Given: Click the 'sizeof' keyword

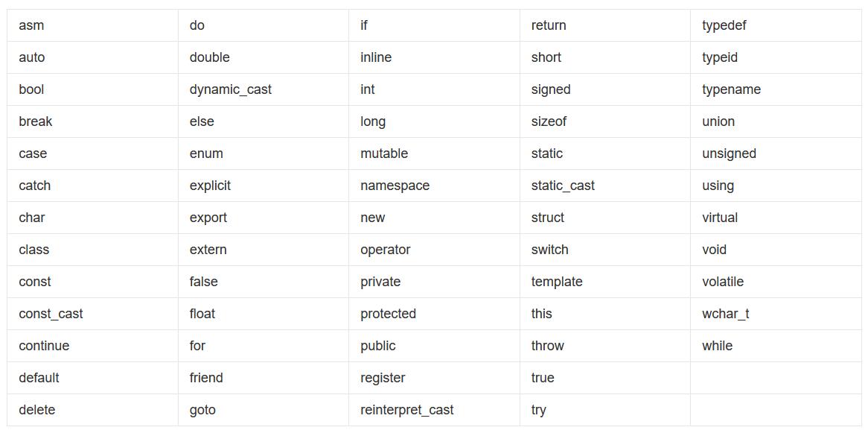Looking at the screenshot, I should 549,121.
